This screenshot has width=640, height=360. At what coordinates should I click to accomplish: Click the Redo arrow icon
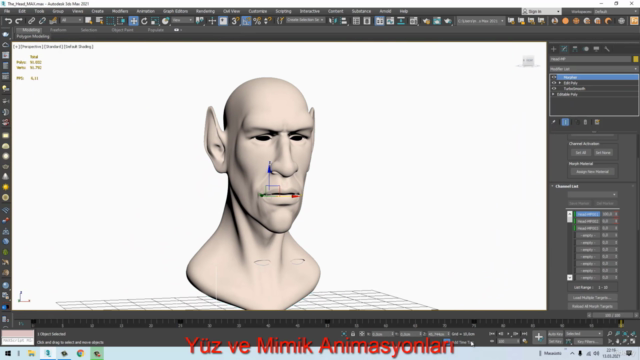(x=19, y=21)
